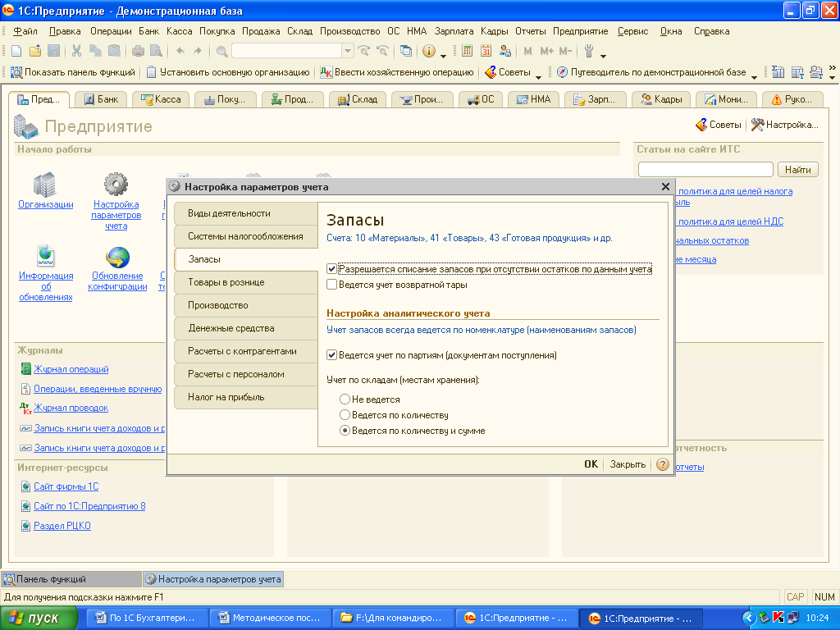Image resolution: width=840 pixels, height=630 pixels.
Task: Switch to the Банк tab
Action: pos(101,99)
